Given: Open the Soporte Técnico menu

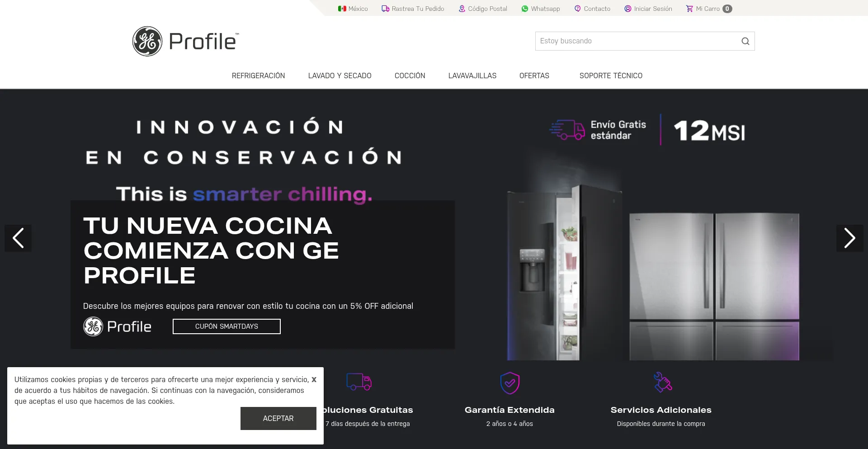Looking at the screenshot, I should click(611, 76).
